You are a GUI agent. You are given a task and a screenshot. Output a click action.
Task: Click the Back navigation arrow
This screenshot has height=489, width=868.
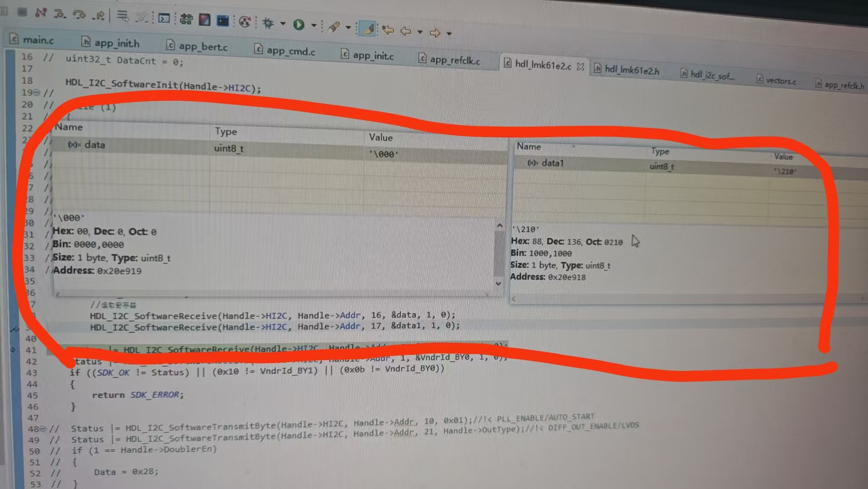pos(406,31)
